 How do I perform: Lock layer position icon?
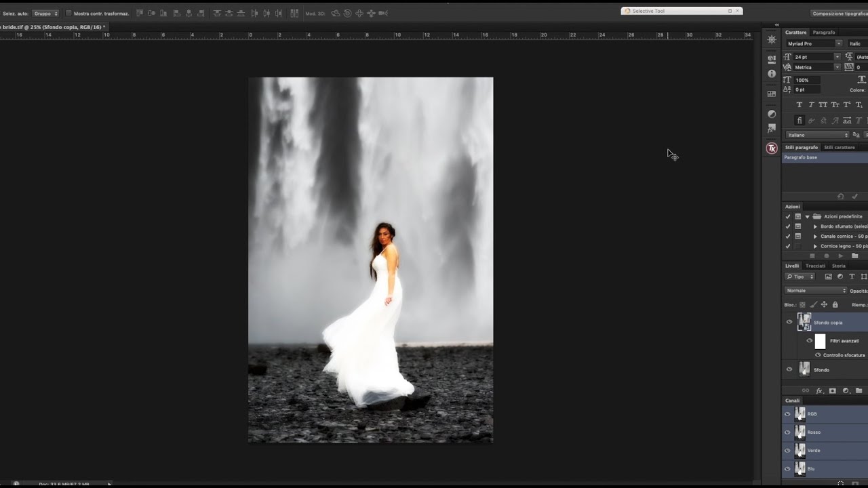[825, 304]
